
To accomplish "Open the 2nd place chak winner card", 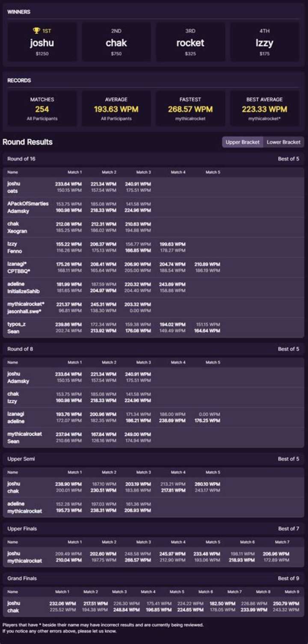I will (116, 42).
